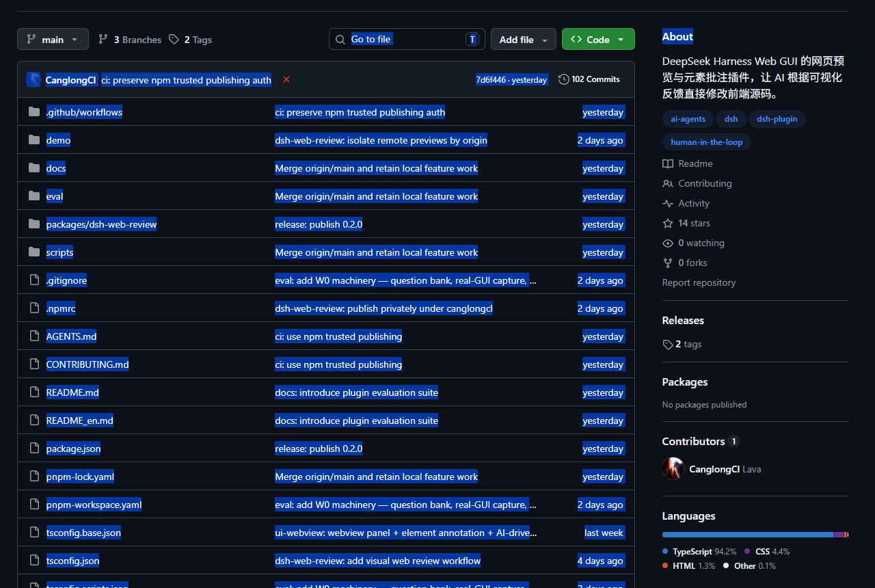
Task: Click the folder icon next to docs
Action: click(x=34, y=168)
